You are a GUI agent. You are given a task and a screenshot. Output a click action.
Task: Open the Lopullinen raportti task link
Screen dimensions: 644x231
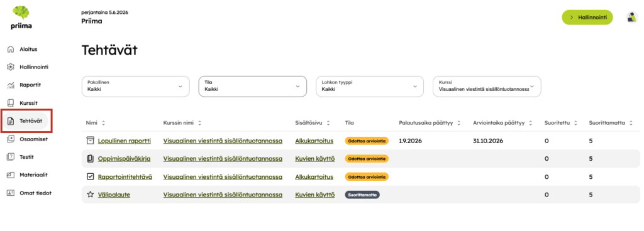124,141
